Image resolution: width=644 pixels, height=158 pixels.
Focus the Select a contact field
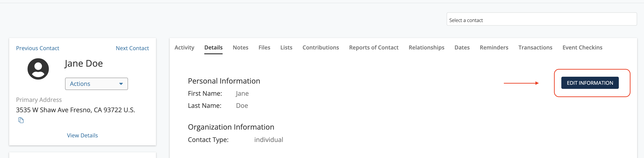(x=541, y=19)
